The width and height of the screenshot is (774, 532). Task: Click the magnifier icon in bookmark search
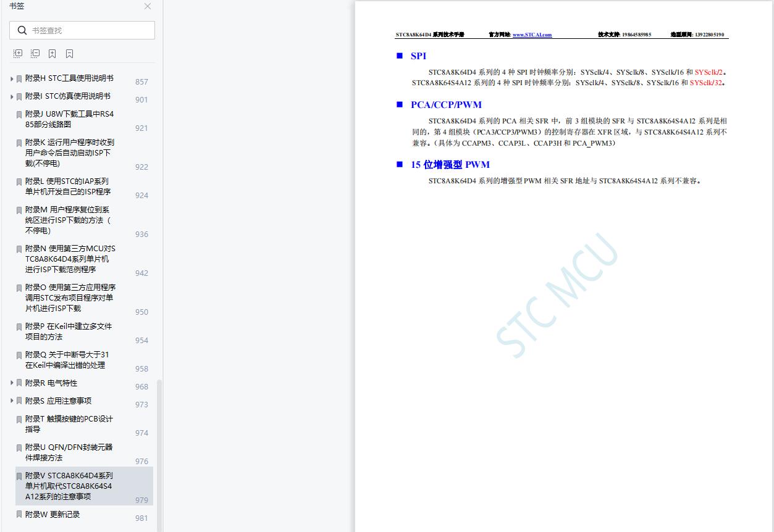(x=22, y=30)
